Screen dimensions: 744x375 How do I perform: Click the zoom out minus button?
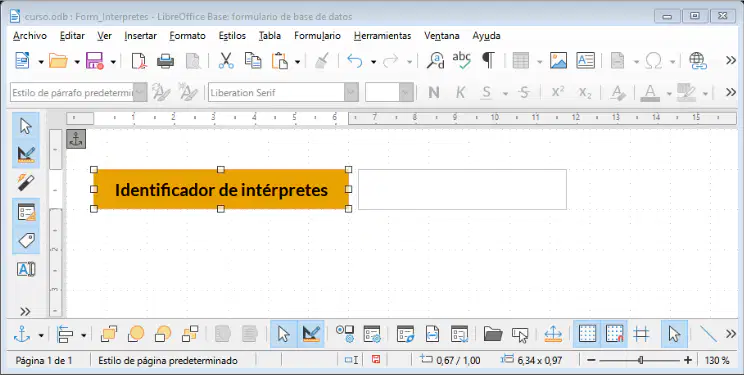tap(591, 360)
